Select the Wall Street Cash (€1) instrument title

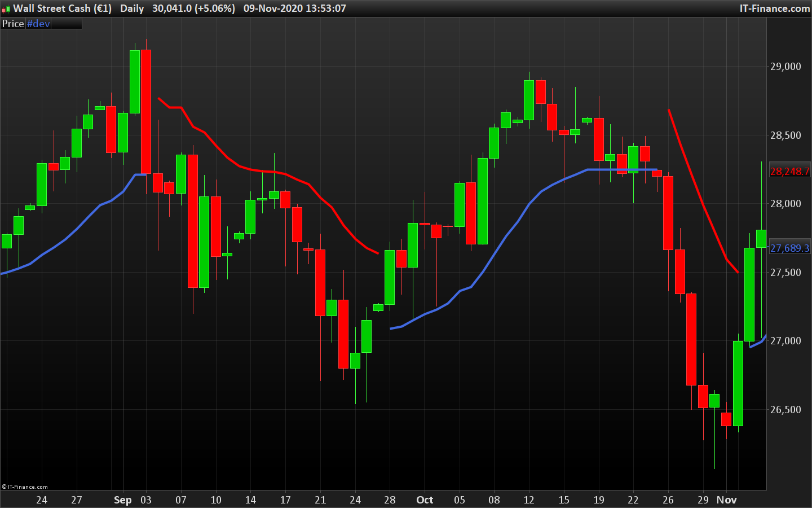(x=62, y=8)
